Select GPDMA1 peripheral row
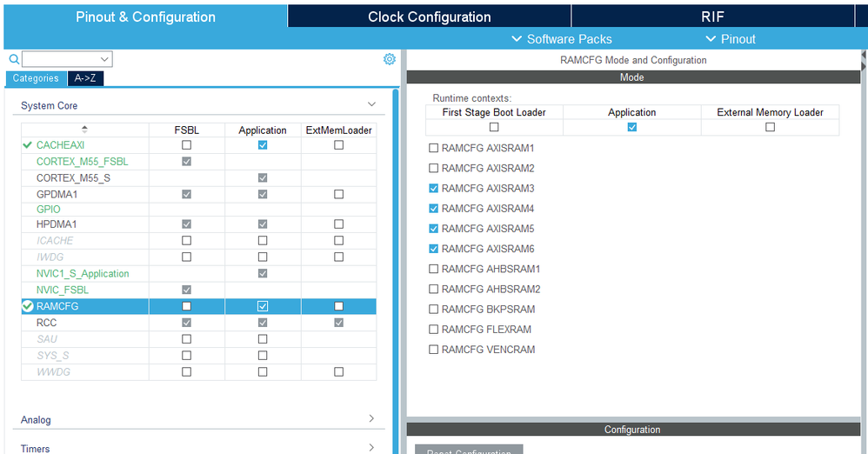This screenshot has width=868, height=454. (57, 194)
